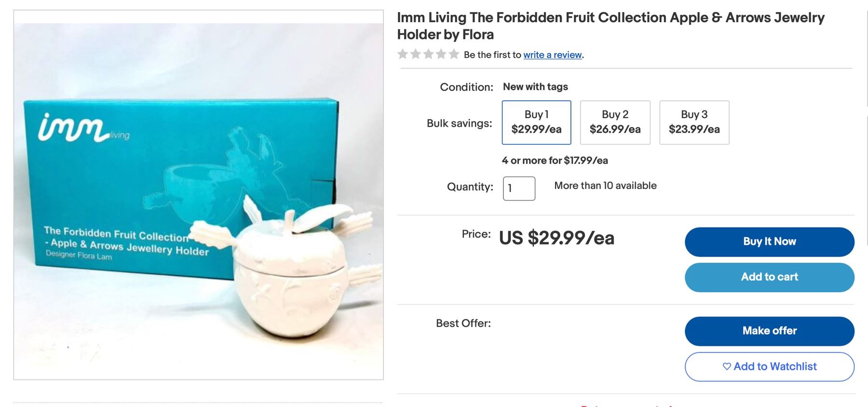868x407 pixels.
Task: Open the write a review link
Action: click(x=553, y=55)
